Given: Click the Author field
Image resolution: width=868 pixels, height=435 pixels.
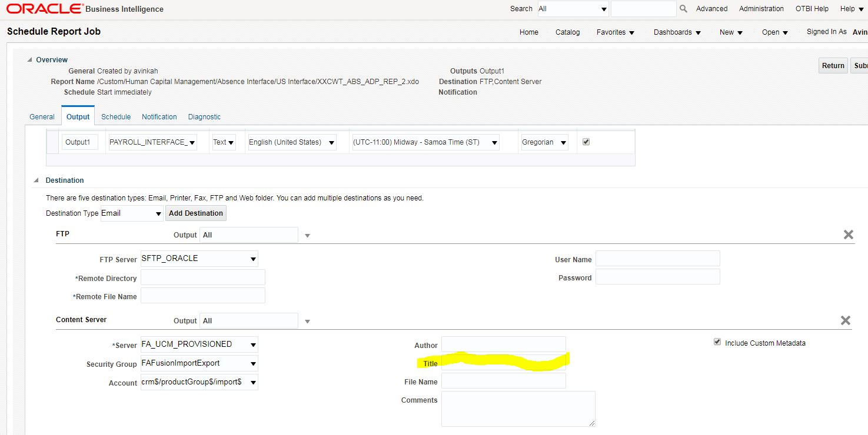Looking at the screenshot, I should [504, 344].
